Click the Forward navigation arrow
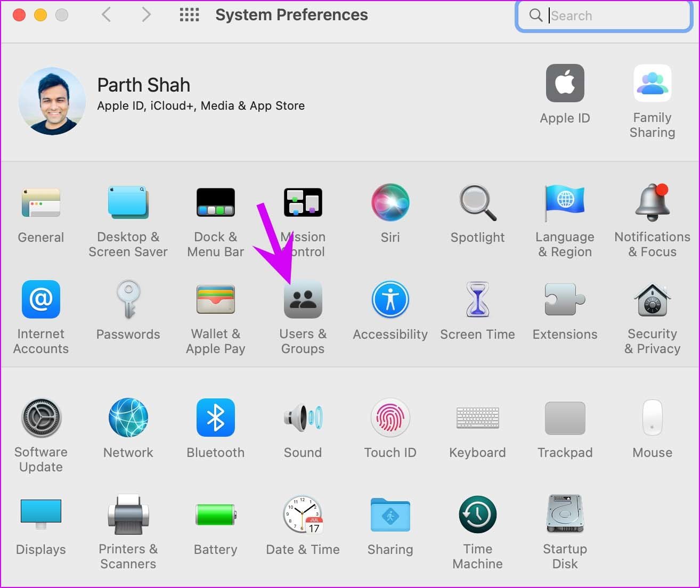This screenshot has height=588, width=700. [146, 15]
